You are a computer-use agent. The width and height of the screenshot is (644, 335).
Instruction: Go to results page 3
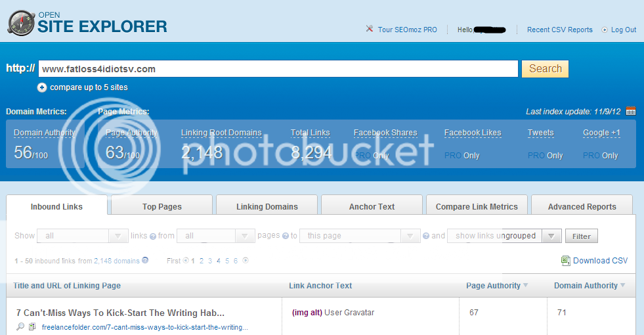click(x=210, y=261)
